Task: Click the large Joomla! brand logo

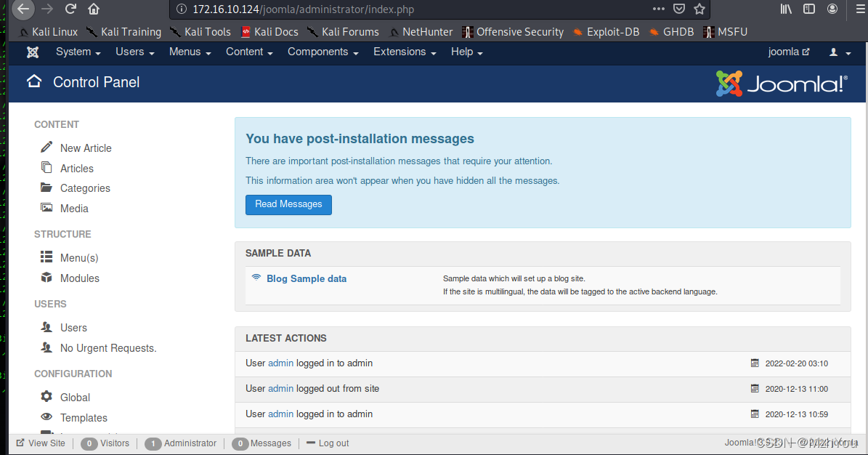Action: (782, 84)
